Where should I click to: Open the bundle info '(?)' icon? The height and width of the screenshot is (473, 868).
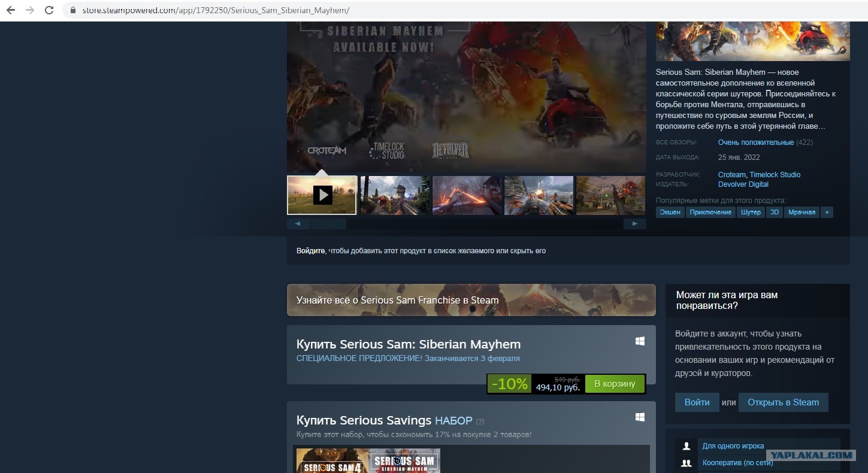[480, 422]
